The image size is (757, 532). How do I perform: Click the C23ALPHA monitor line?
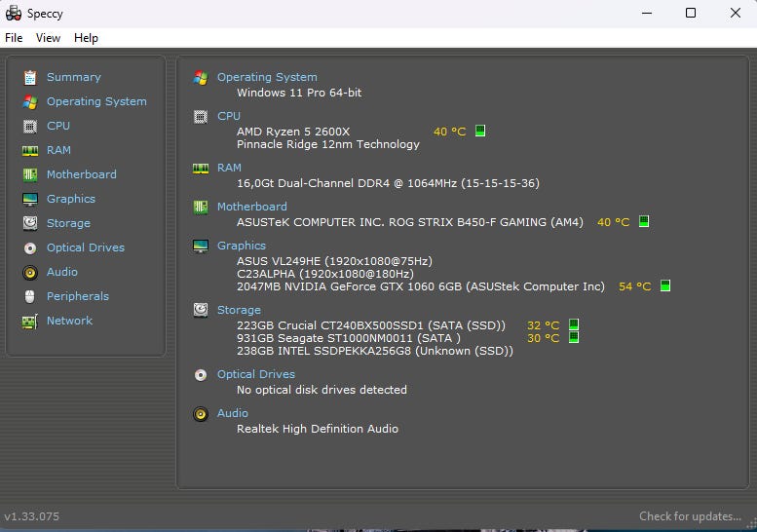(x=325, y=274)
